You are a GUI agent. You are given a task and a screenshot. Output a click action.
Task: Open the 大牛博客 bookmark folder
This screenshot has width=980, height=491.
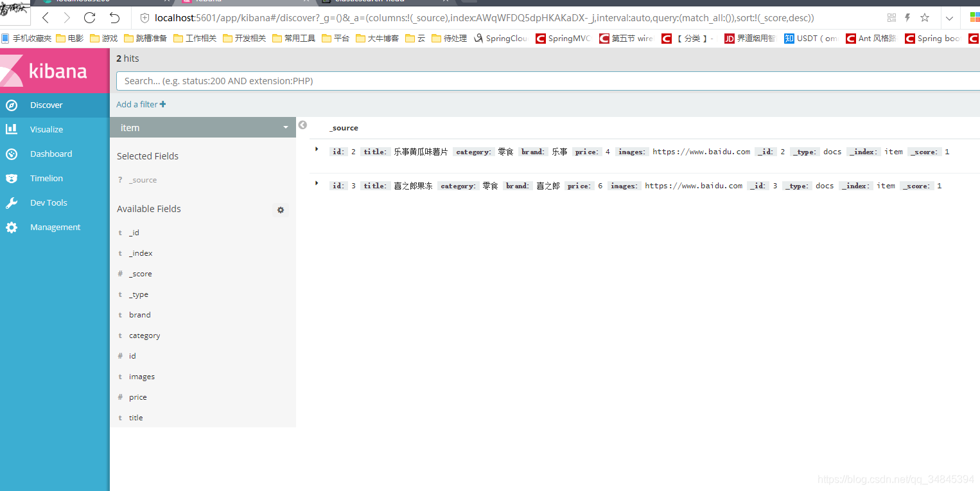(x=378, y=39)
